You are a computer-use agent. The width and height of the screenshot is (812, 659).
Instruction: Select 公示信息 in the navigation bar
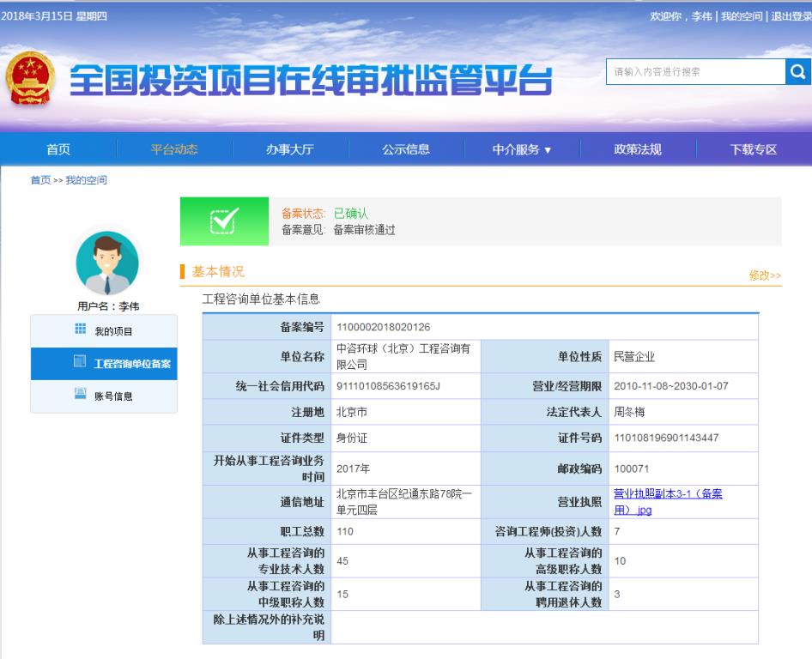406,150
